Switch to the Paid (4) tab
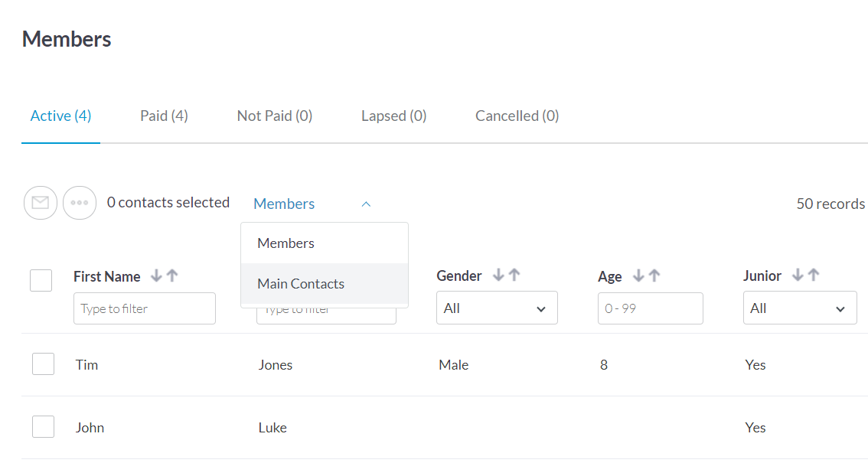 click(164, 116)
